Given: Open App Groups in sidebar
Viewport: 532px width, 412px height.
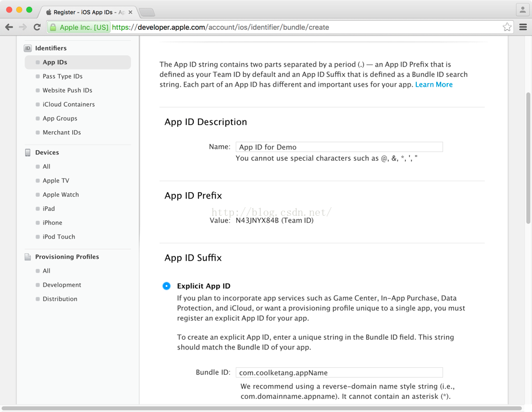Looking at the screenshot, I should 60,118.
